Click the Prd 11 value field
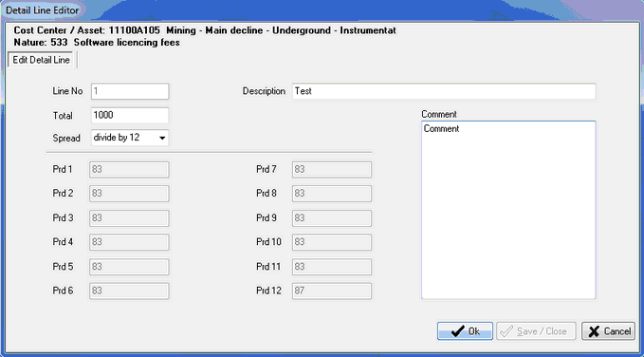The width and height of the screenshot is (644, 357). [332, 267]
